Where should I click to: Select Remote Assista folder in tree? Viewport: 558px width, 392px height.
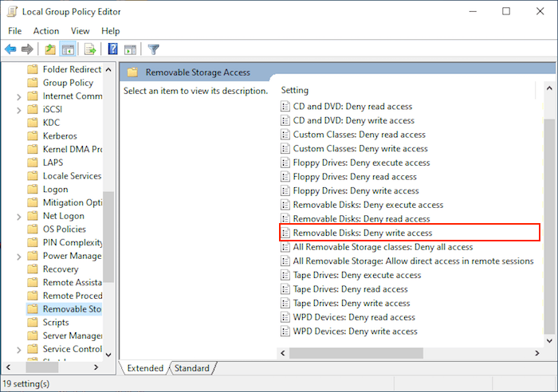[x=73, y=282]
